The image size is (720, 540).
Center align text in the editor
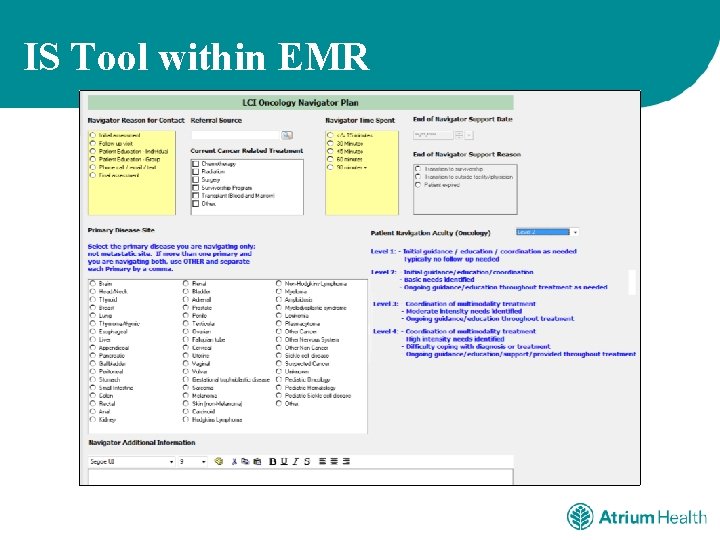point(334,461)
